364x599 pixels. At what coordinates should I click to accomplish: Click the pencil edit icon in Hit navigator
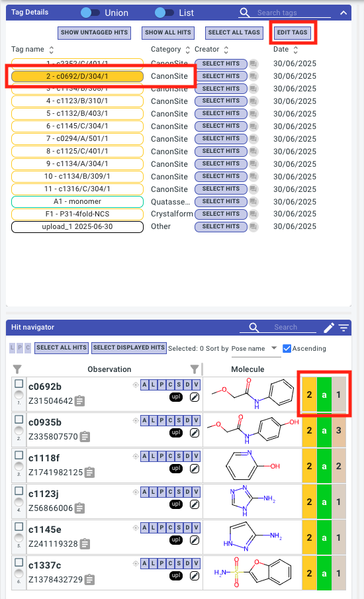coord(328,328)
